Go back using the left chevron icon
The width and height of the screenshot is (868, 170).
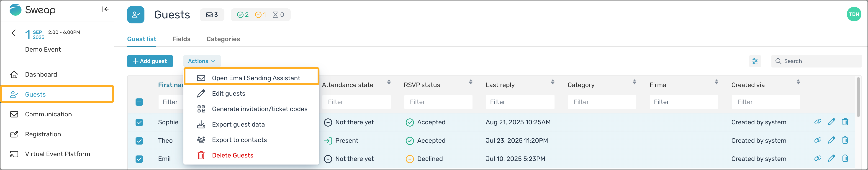click(13, 33)
